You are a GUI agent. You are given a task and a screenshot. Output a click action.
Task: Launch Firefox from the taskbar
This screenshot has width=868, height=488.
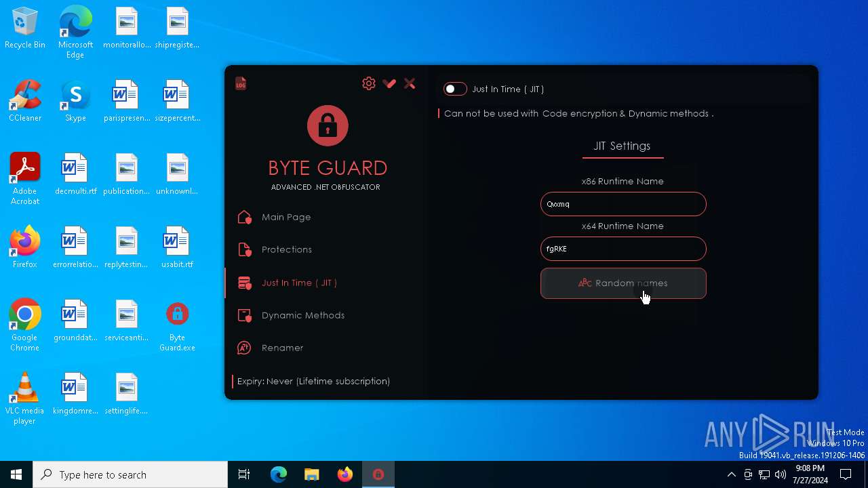[345, 474]
